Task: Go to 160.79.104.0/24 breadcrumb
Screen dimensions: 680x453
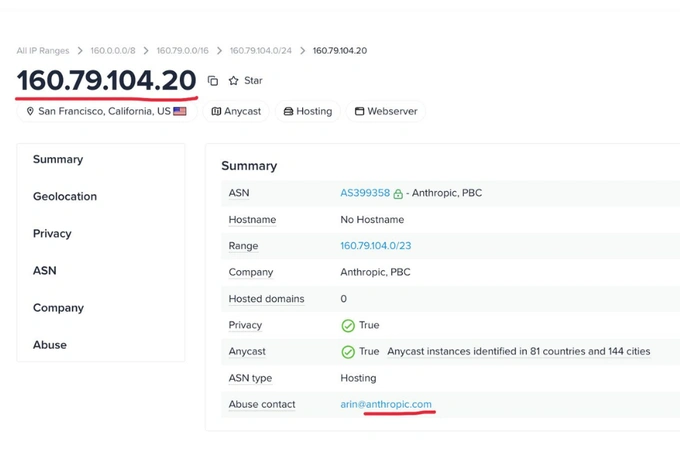Action: click(x=261, y=51)
